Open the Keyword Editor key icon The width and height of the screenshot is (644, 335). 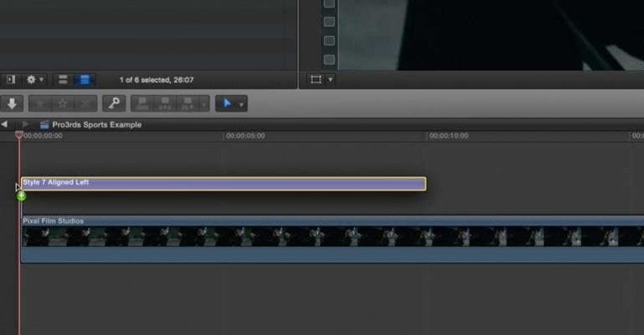[x=114, y=103]
